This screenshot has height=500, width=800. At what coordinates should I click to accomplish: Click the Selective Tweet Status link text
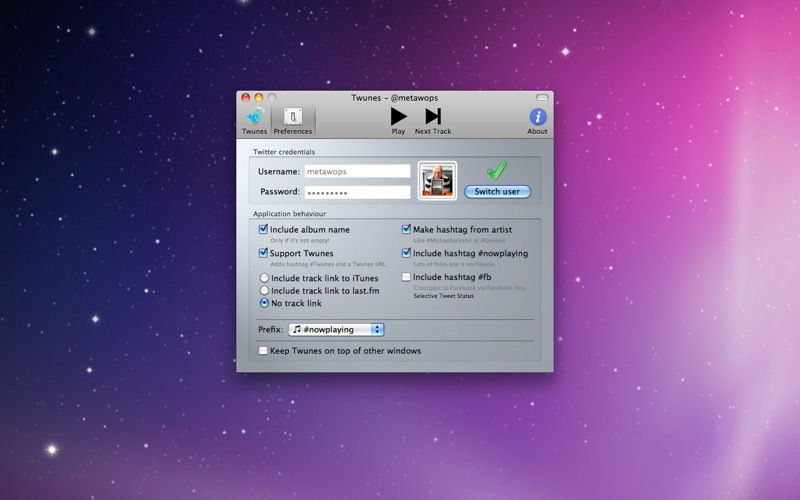[443, 296]
